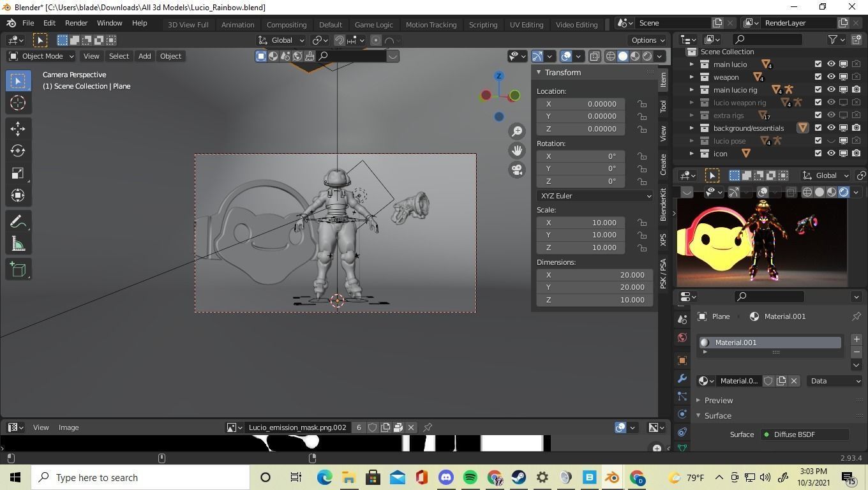Open image file in the image editor header
This screenshot has height=490, width=868.
[x=398, y=427]
